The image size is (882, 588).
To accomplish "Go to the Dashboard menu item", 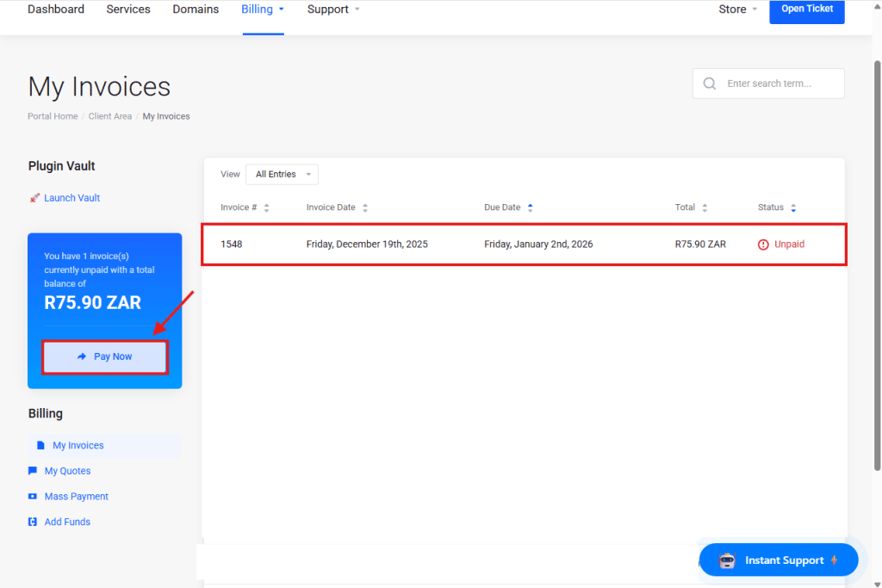I will coord(56,9).
